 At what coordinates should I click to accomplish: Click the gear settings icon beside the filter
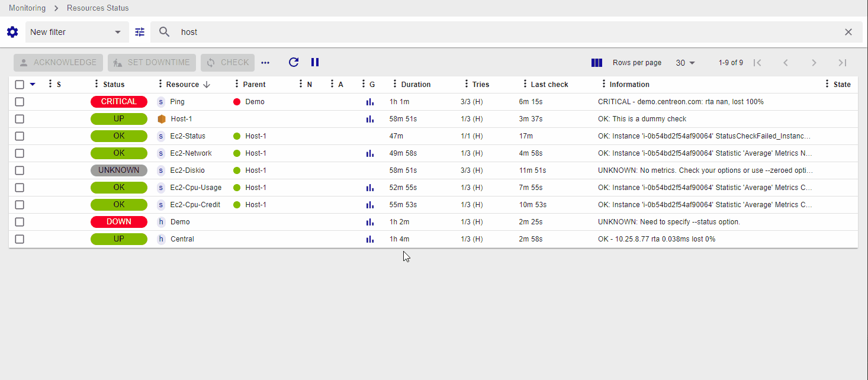point(12,32)
